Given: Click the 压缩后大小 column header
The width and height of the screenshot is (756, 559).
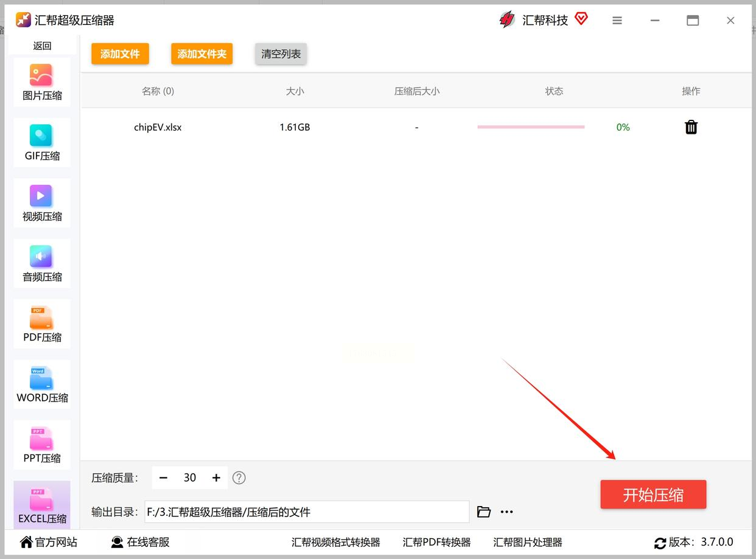Looking at the screenshot, I should coord(416,91).
